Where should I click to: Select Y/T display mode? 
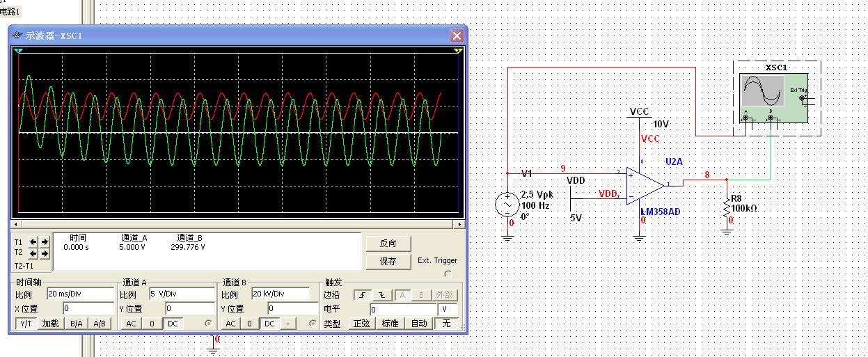[26, 324]
